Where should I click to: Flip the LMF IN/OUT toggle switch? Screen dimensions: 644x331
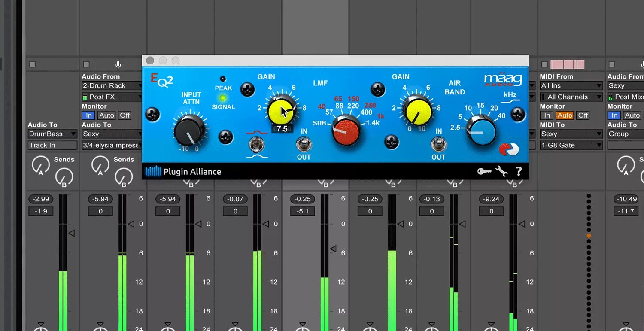pos(304,144)
